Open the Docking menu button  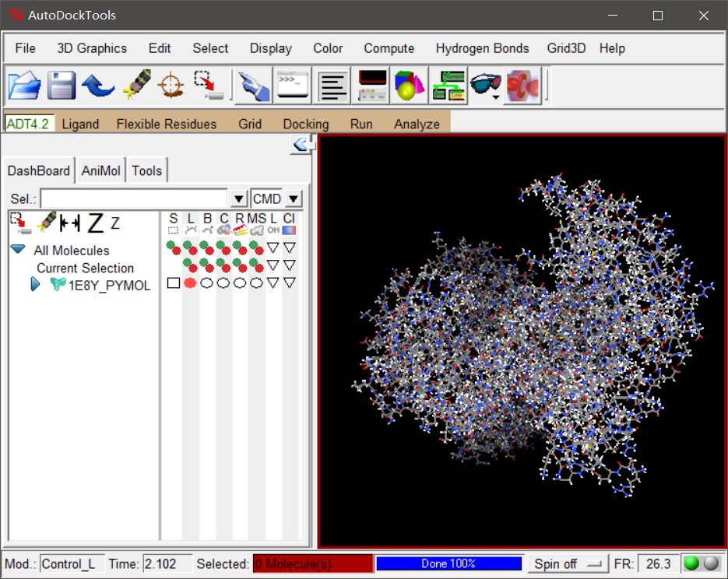(x=306, y=124)
